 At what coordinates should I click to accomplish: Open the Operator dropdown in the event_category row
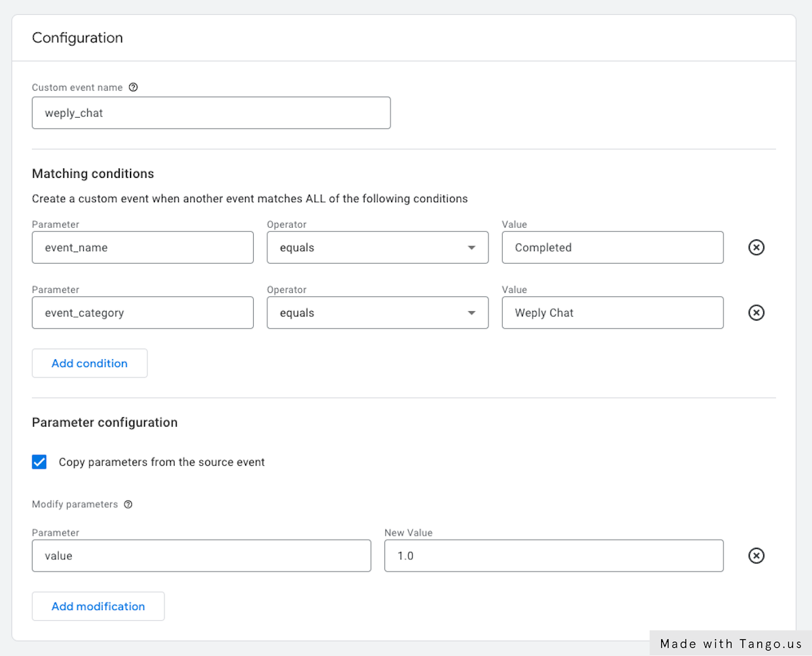click(378, 312)
